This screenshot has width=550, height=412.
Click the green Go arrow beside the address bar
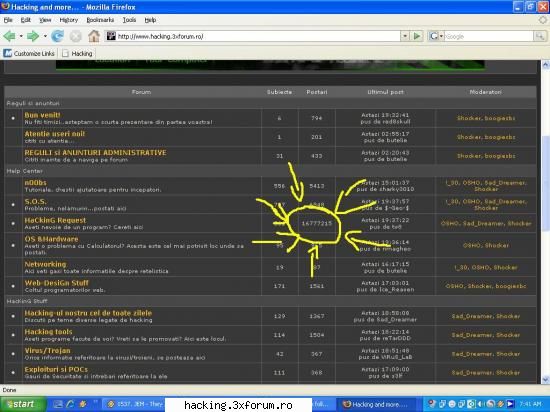(x=417, y=36)
